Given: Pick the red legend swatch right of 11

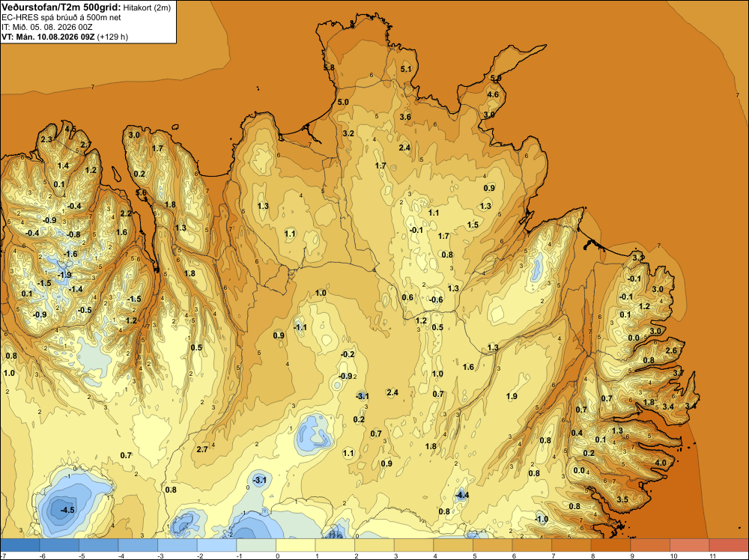Looking at the screenshot, I should pyautogui.click(x=729, y=545).
